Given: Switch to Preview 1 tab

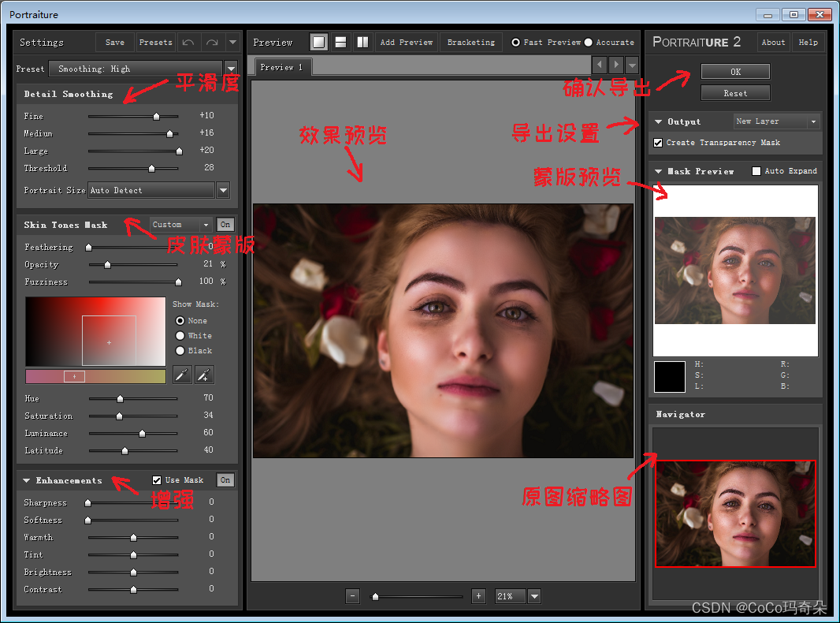Looking at the screenshot, I should click(x=282, y=67).
